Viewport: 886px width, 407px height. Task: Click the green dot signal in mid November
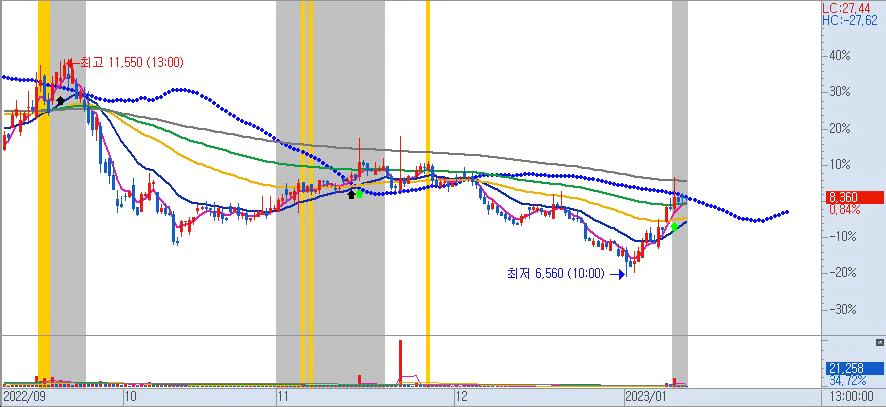(x=359, y=194)
